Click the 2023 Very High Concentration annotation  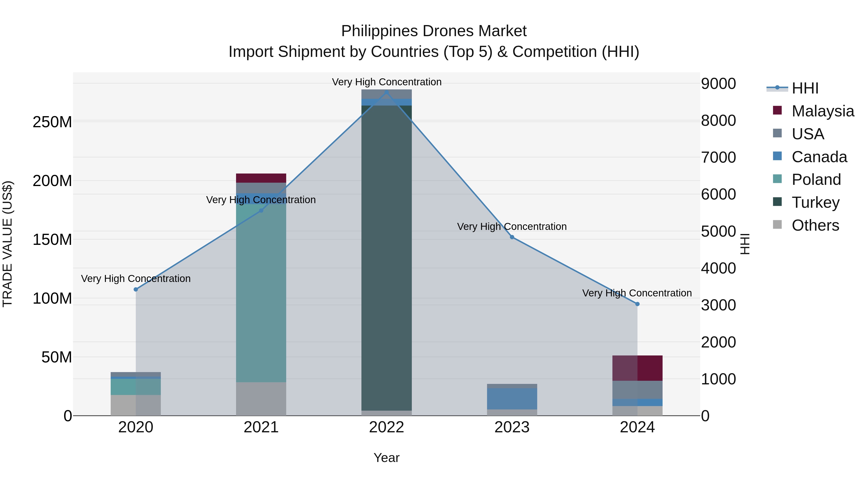pyautogui.click(x=512, y=226)
